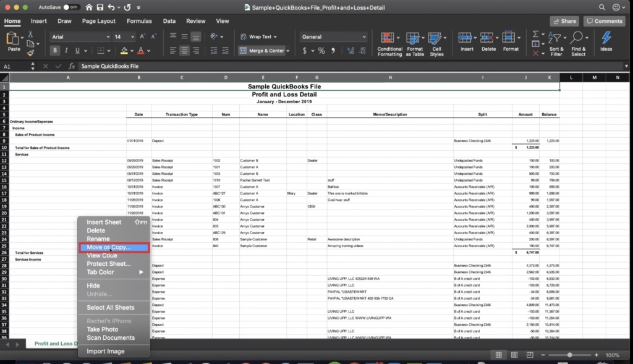Click the Format Painter brush icon
Viewport: 633px width, 364px height.
pyautogui.click(x=30, y=53)
